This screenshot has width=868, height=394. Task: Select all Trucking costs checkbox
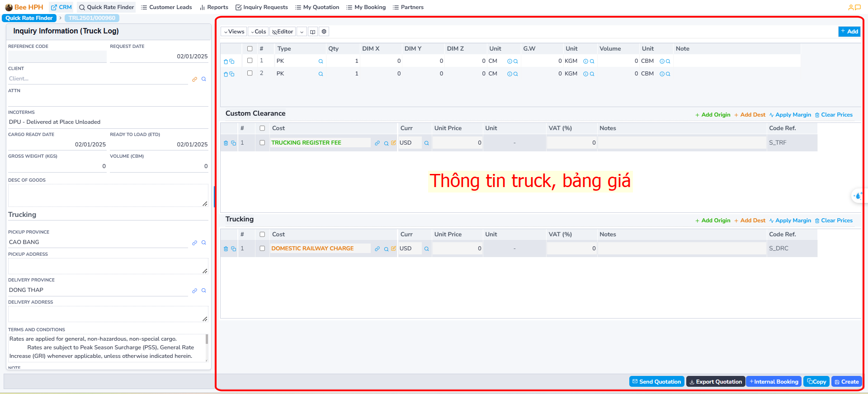[262, 235]
